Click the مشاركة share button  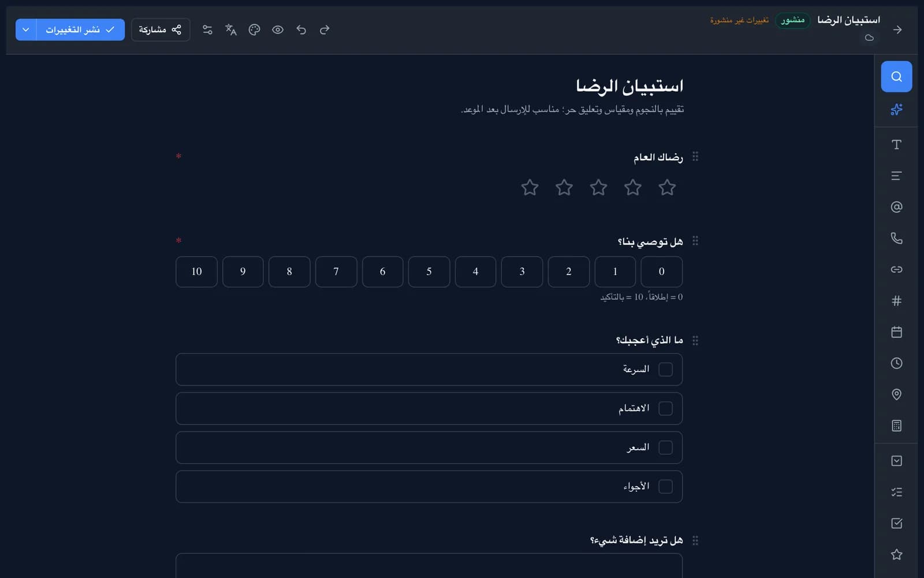tap(161, 29)
